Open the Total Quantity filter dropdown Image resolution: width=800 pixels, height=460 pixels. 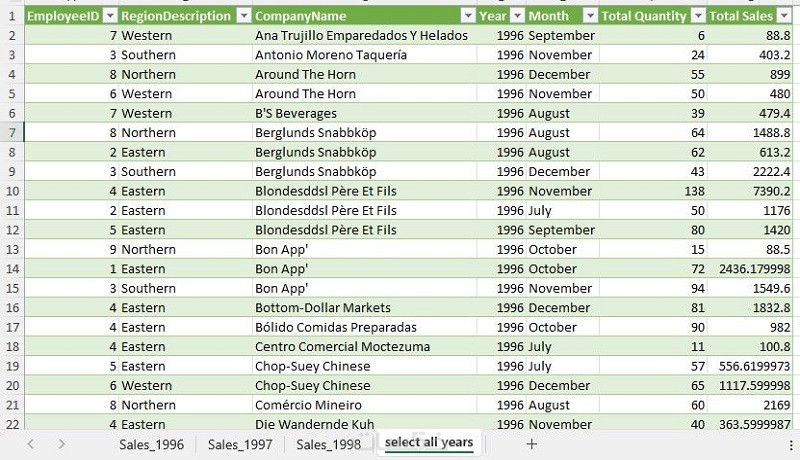697,16
